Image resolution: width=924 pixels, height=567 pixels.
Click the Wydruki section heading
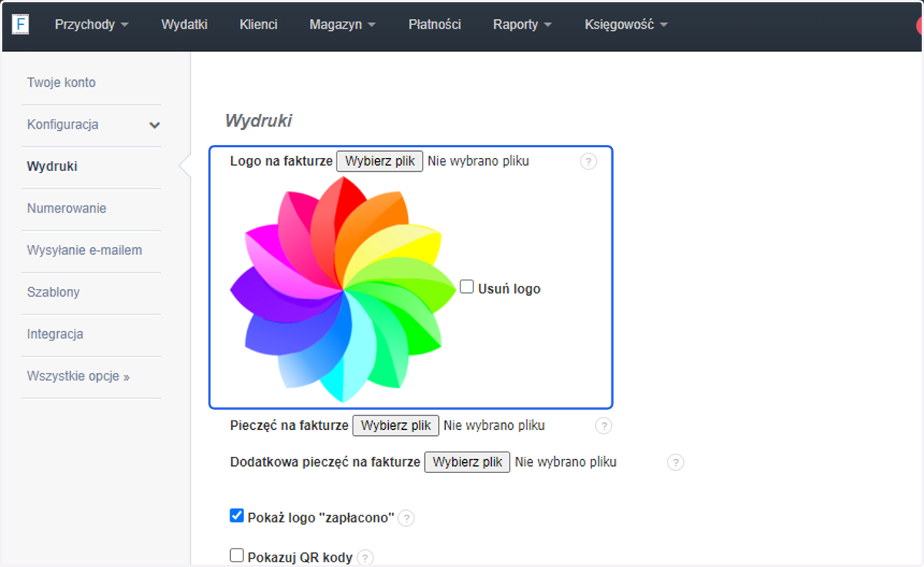tap(259, 121)
